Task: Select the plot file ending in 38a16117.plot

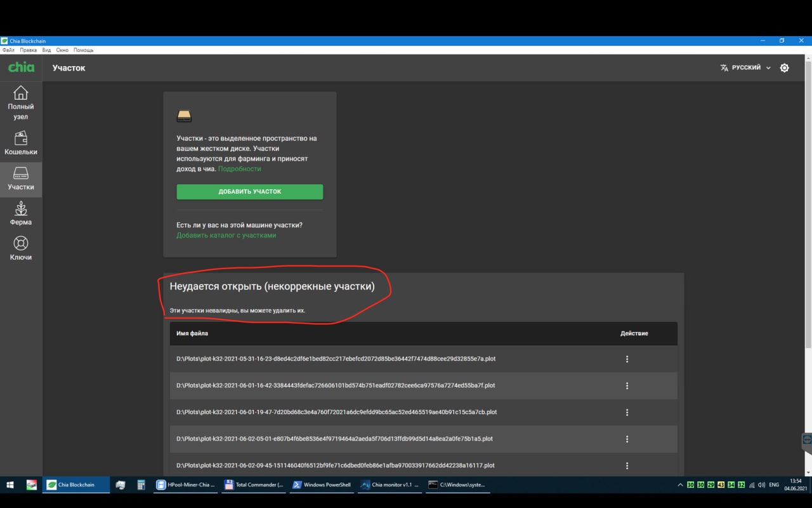Action: point(335,465)
